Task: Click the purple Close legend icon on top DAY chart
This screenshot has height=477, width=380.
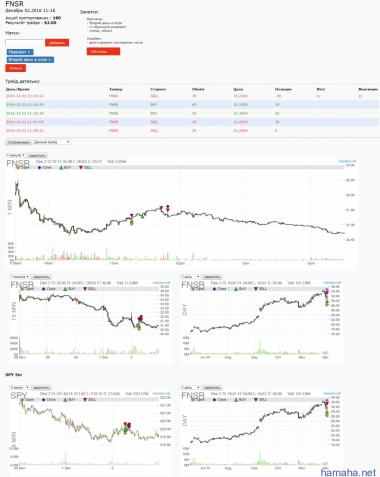Action: click(214, 289)
